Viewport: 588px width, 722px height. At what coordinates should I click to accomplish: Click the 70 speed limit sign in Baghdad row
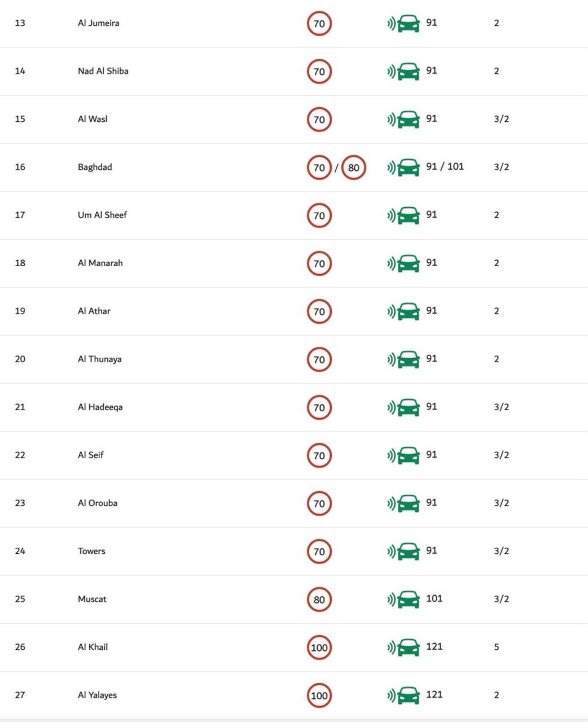319,168
